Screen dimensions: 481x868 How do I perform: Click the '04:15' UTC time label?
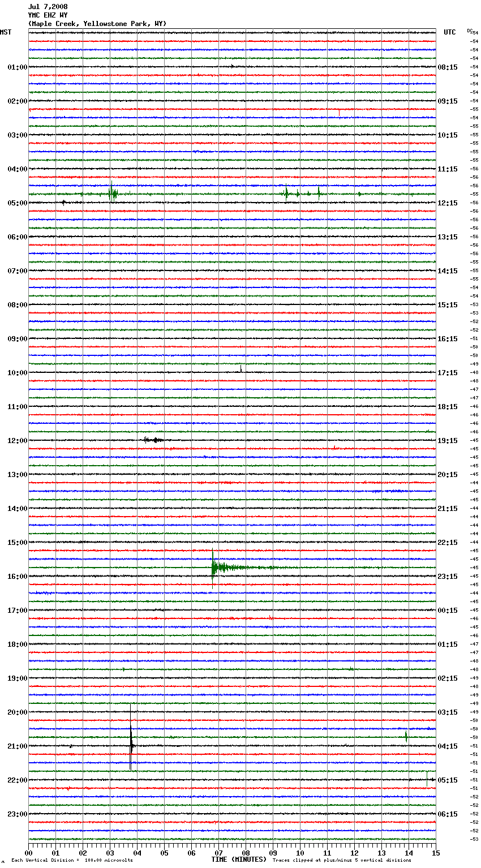click(448, 746)
